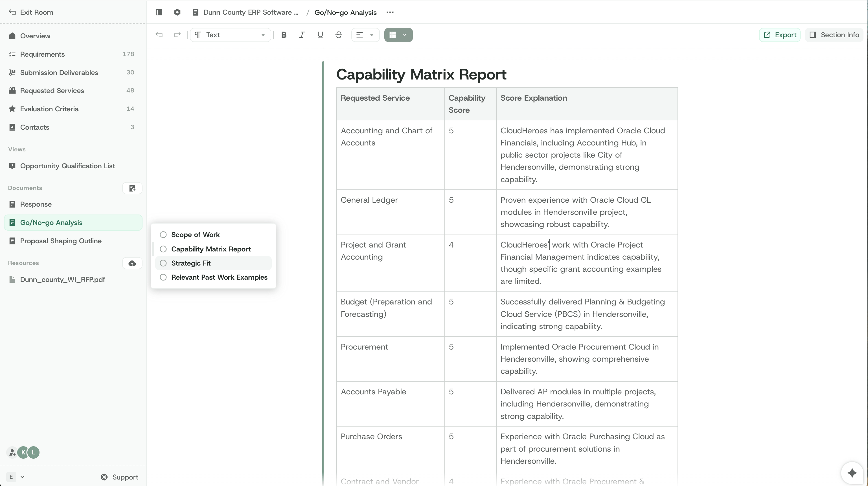This screenshot has height=486, width=868.
Task: Click the Budget (Preparation and Forecasting) cell
Action: [391, 314]
